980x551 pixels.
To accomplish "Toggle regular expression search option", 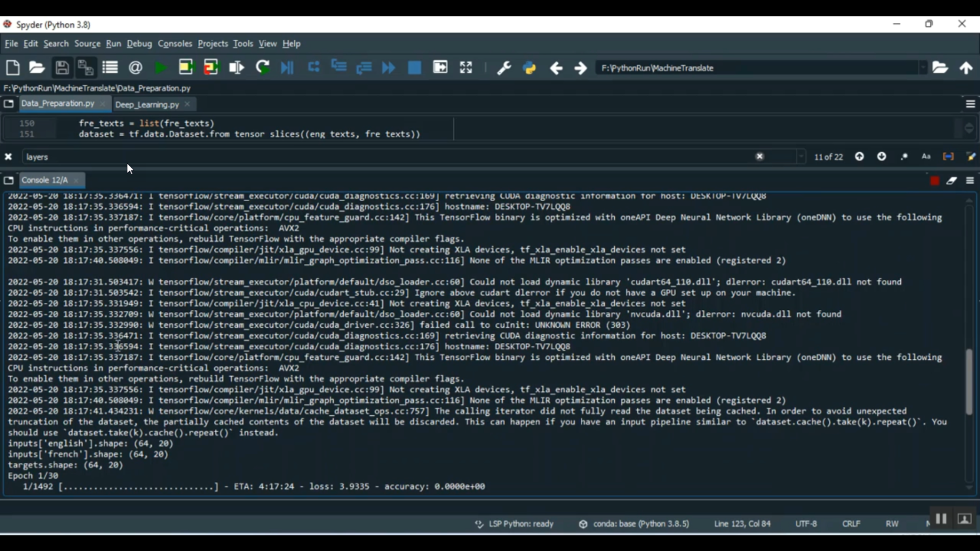I will point(904,157).
